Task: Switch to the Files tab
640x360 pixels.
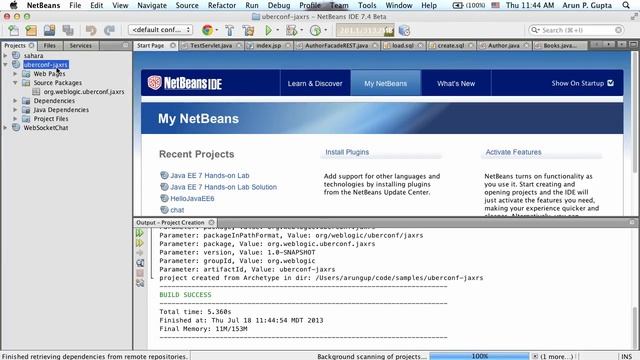Action: point(49,45)
